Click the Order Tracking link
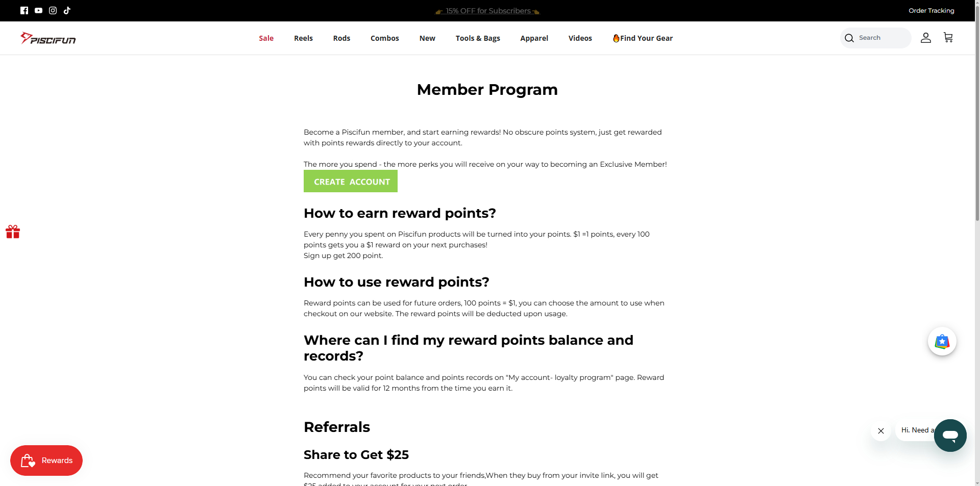The image size is (980, 486). coord(931,11)
